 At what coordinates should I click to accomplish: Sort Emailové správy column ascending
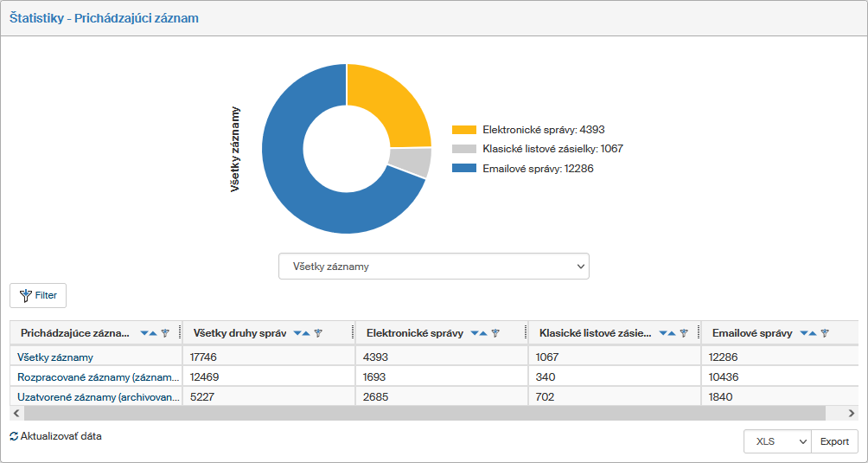tap(814, 333)
